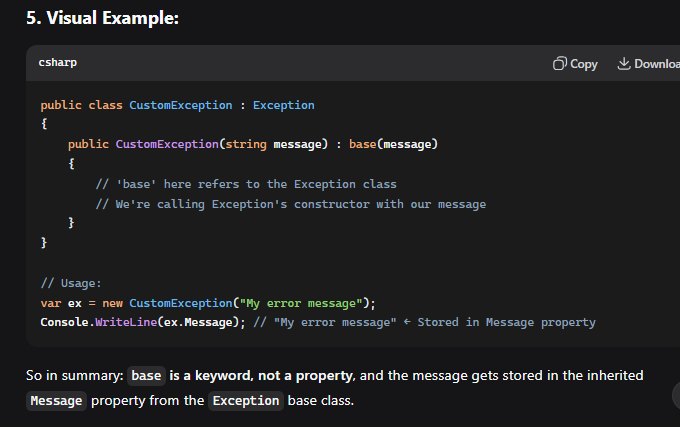Click the csharp language label
Screen dimensions: 680x427
click(x=58, y=63)
